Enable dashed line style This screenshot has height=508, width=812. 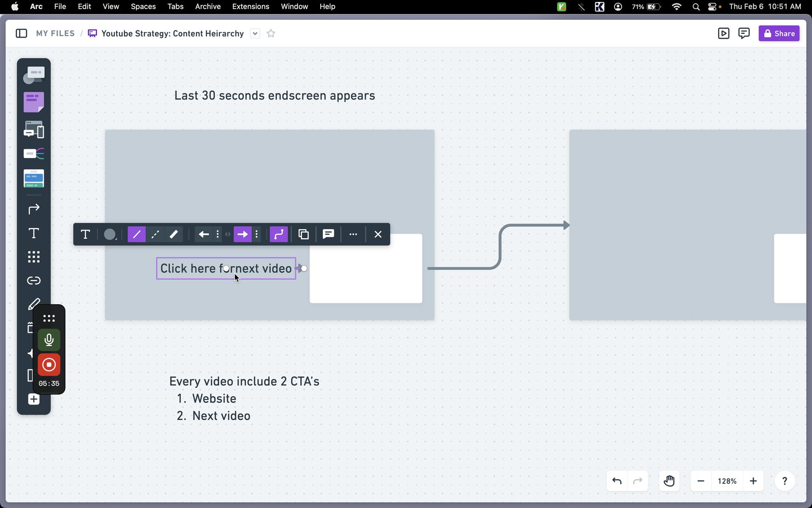click(155, 234)
